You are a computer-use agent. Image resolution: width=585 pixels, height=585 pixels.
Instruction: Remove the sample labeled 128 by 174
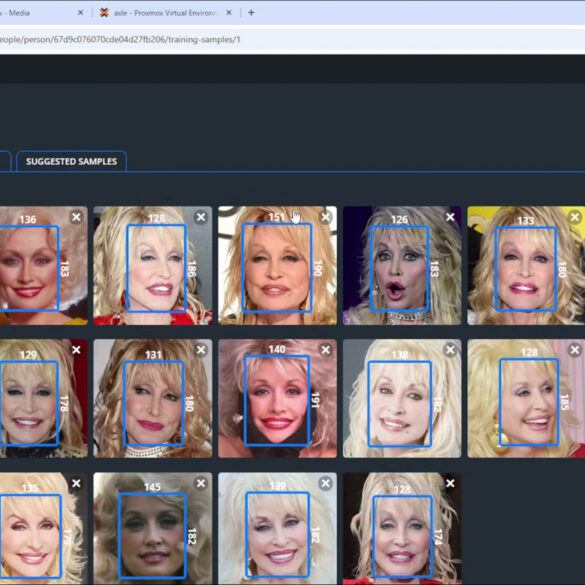450,483
